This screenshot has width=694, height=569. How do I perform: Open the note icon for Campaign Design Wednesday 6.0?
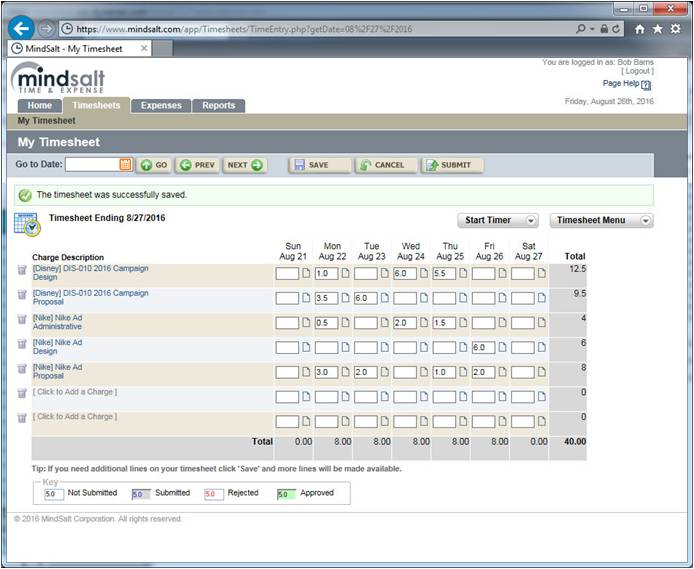(x=424, y=273)
